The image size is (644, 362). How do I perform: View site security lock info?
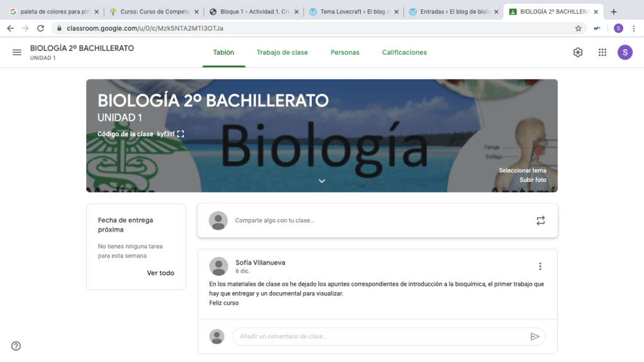point(59,28)
